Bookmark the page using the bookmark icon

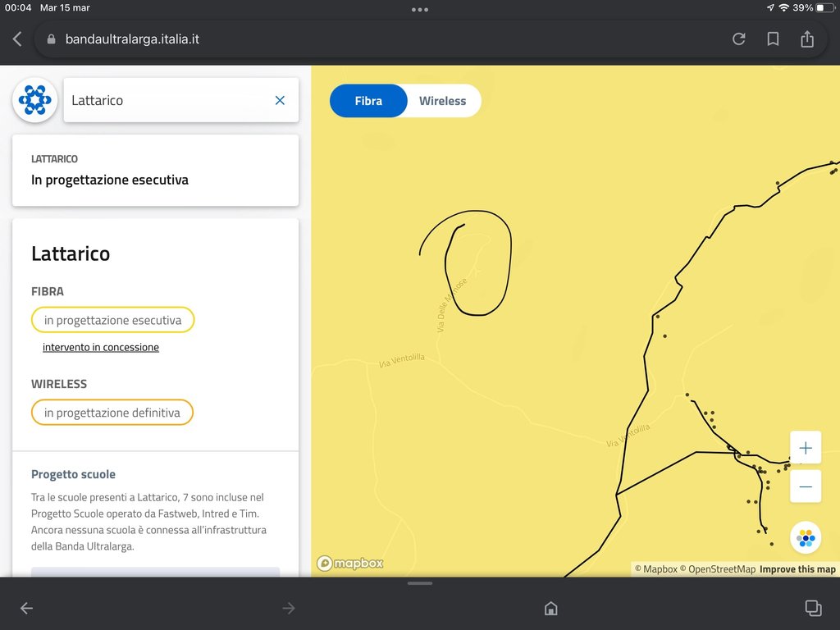tap(773, 39)
